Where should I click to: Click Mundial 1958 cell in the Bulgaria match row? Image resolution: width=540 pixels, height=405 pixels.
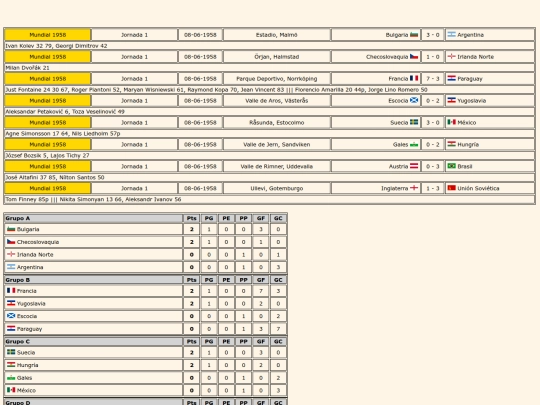(x=48, y=35)
